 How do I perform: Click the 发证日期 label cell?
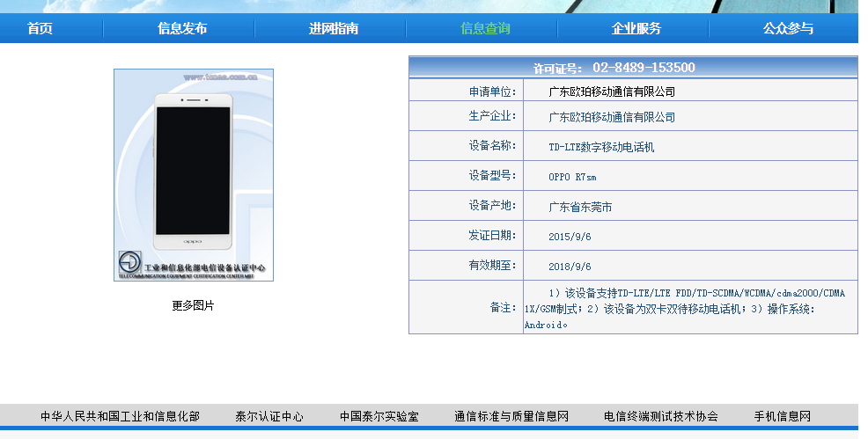(466, 236)
